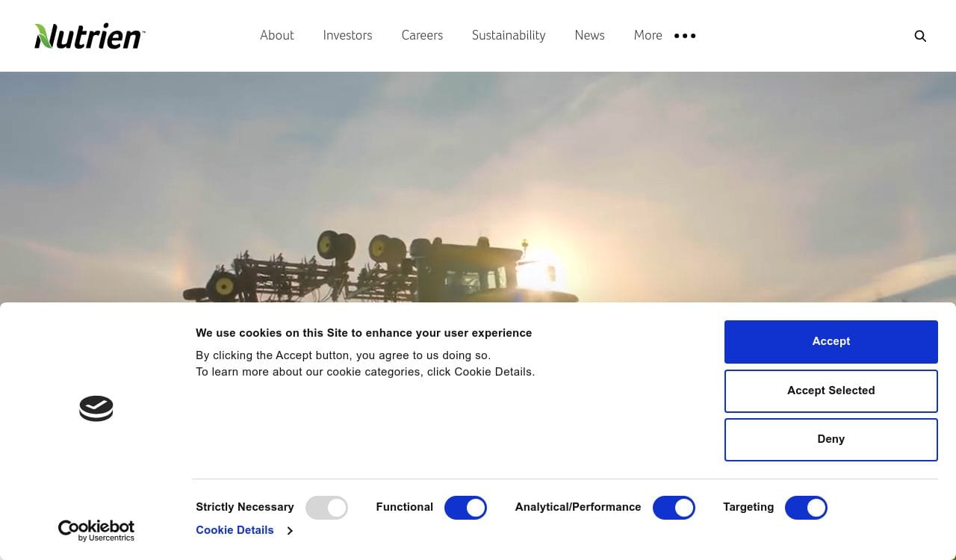Image resolution: width=956 pixels, height=560 pixels.
Task: Open the Cookie Details link
Action: click(235, 530)
